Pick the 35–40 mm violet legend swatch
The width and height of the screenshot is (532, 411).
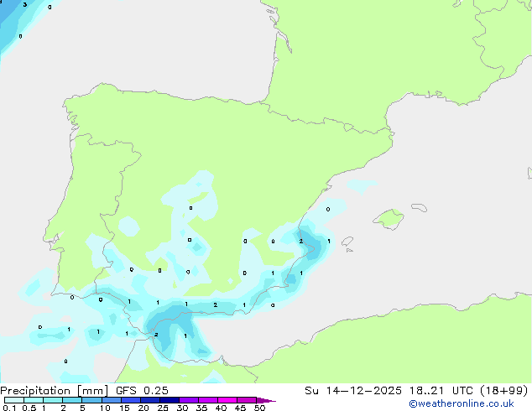coord(207,400)
